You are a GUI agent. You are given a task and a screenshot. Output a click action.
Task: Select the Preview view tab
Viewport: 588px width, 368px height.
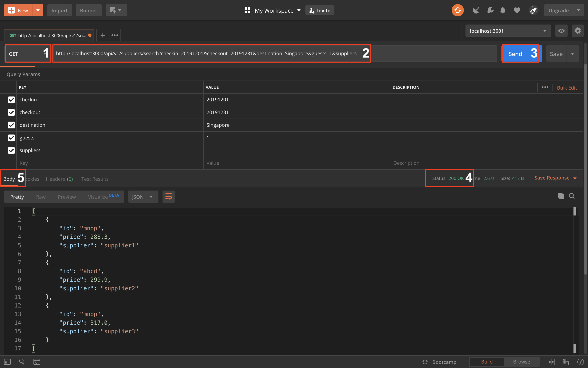(67, 197)
